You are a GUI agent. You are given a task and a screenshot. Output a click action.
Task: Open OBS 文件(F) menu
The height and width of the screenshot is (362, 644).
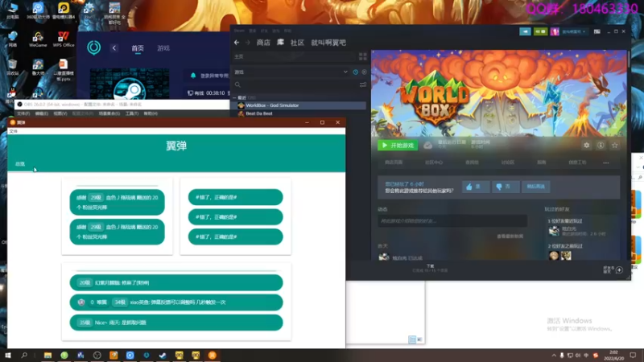(x=23, y=113)
